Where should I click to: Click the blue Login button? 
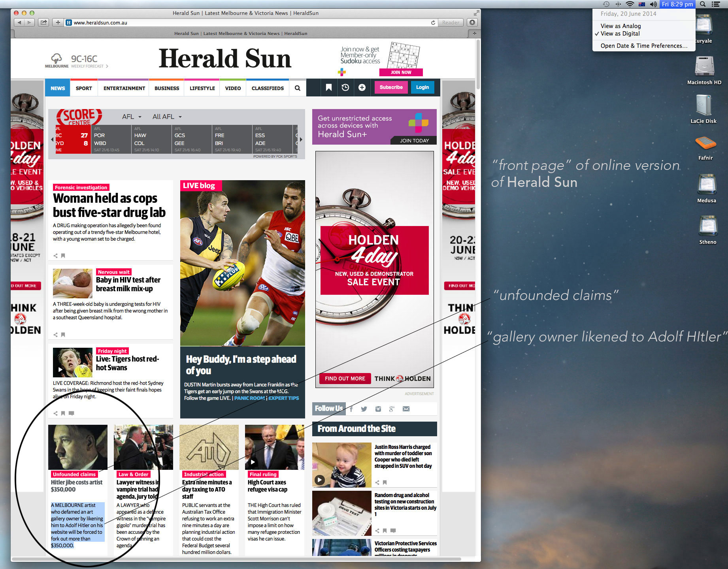(422, 87)
